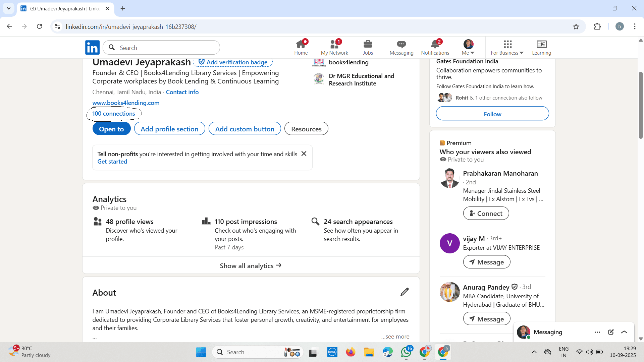Go to Home in the LinkedIn nav bar
This screenshot has width=644, height=362.
point(301,48)
